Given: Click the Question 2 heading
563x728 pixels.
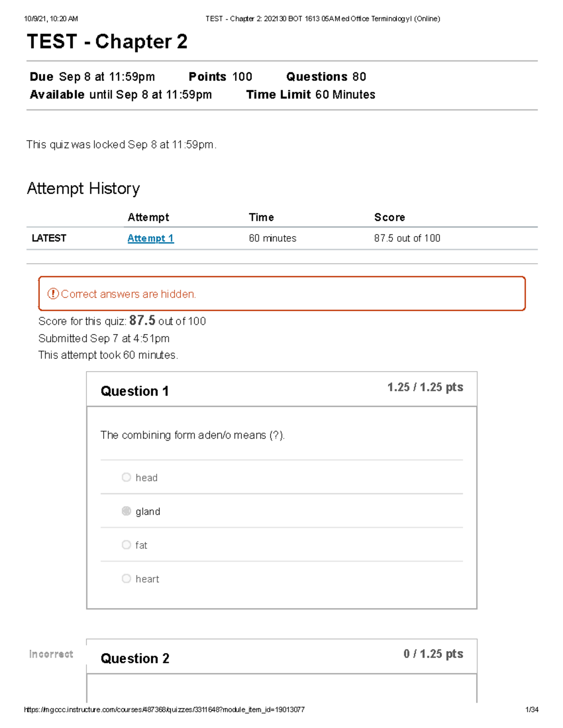Looking at the screenshot, I should (x=135, y=658).
